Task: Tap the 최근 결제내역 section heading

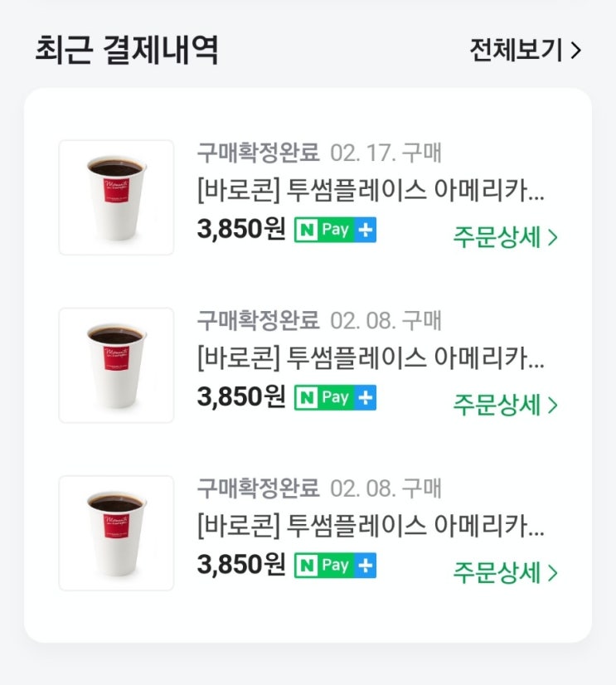Action: (x=127, y=51)
